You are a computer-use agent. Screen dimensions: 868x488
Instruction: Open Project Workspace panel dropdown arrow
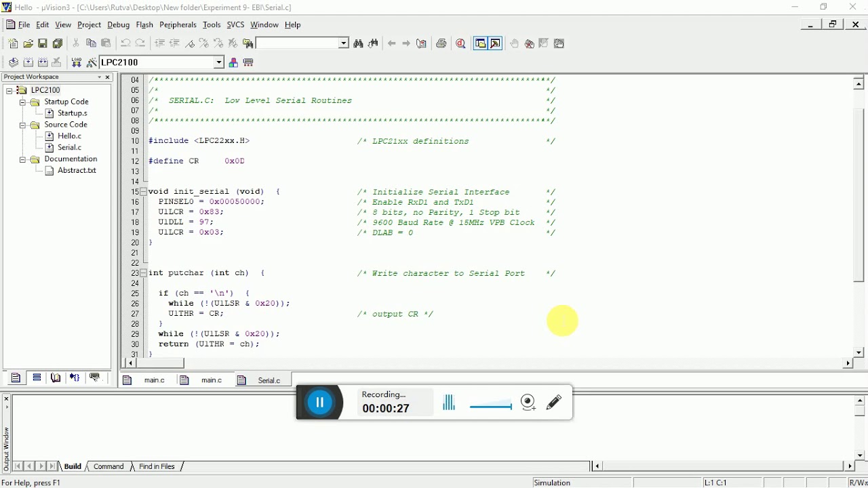coord(99,77)
